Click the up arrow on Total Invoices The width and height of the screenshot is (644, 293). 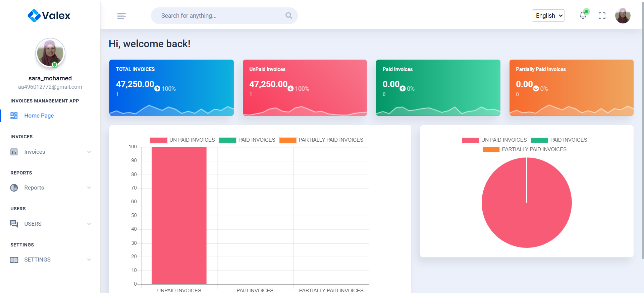[157, 88]
